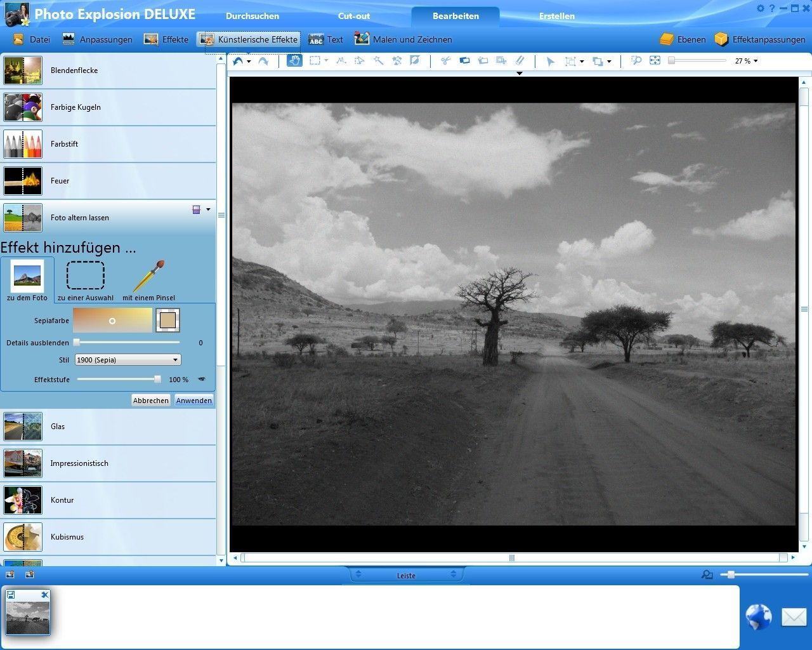This screenshot has width=812, height=650.
Task: Open the Anpassungen menu
Action: click(x=98, y=39)
